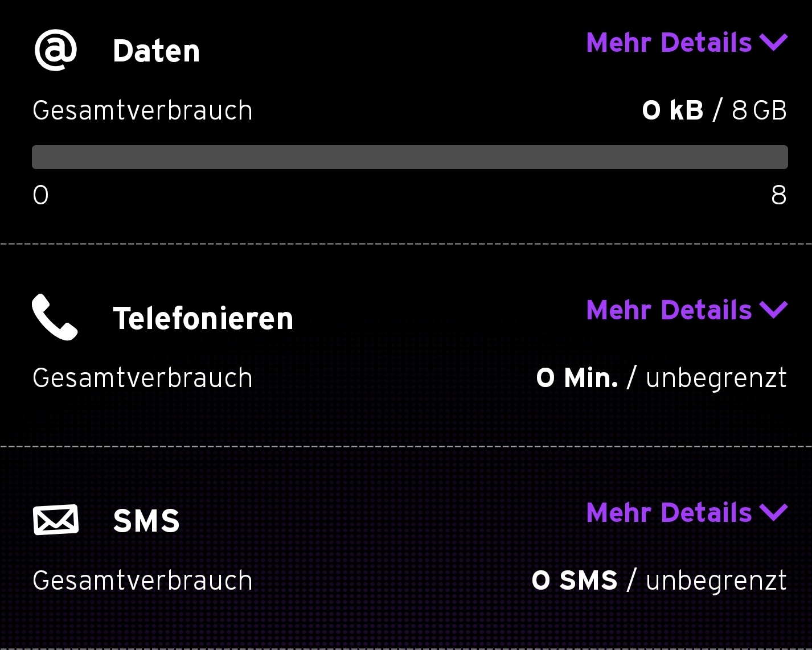Open 'Mehr Details' text for Daten

pos(669,43)
